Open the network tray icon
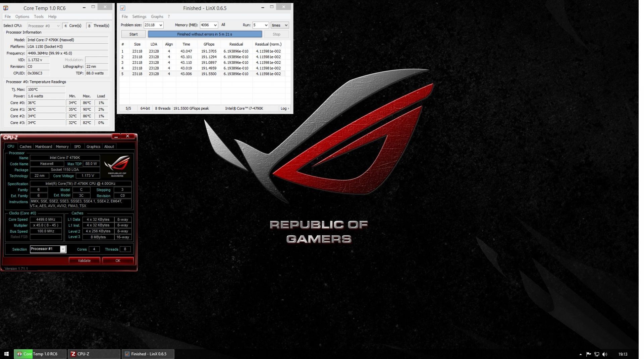This screenshot has width=644, height=359. point(596,354)
